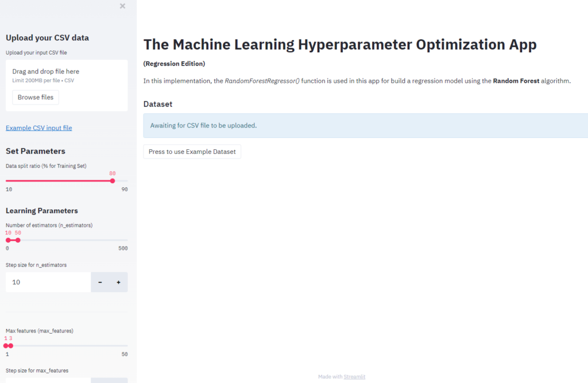This screenshot has width=588, height=383.
Task: Close the sidebar with the X icon
Action: (122, 6)
